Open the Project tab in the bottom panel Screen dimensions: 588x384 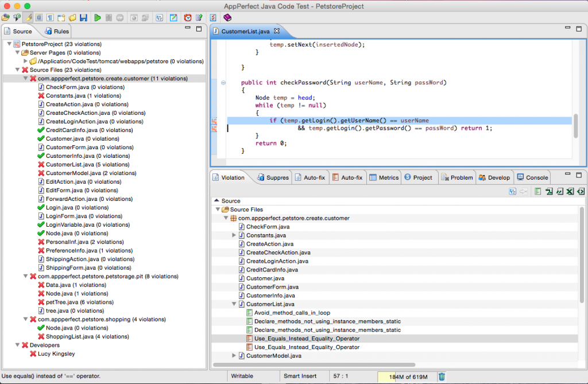[418, 178]
